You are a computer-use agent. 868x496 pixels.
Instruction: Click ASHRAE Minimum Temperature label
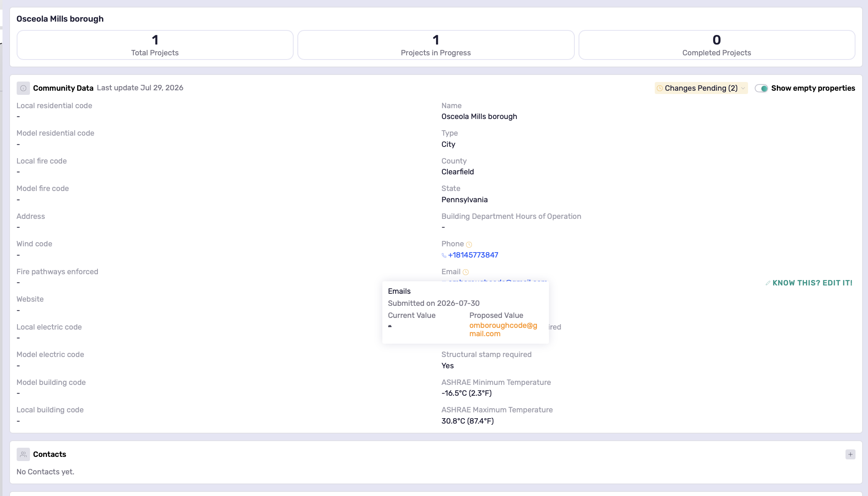coord(496,382)
